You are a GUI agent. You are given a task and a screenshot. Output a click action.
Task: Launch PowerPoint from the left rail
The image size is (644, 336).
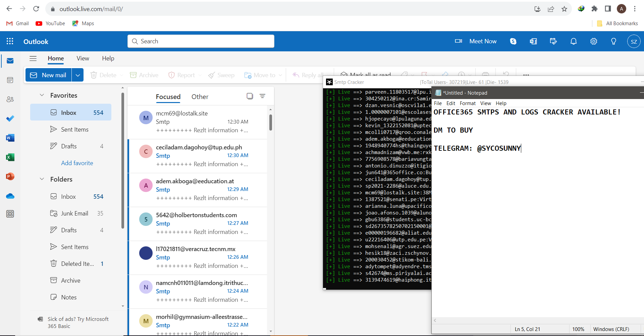(10, 177)
